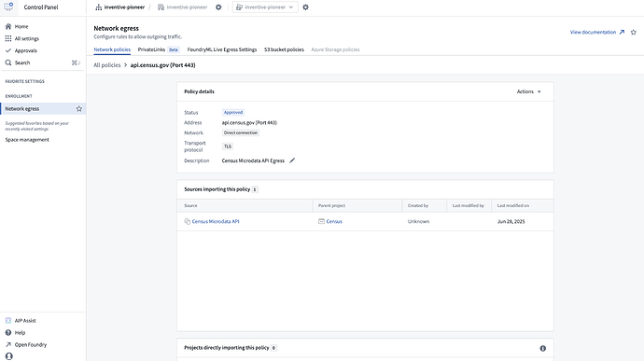Image resolution: width=644 pixels, height=361 pixels.
Task: Open user account avatar
Action: click(9, 356)
